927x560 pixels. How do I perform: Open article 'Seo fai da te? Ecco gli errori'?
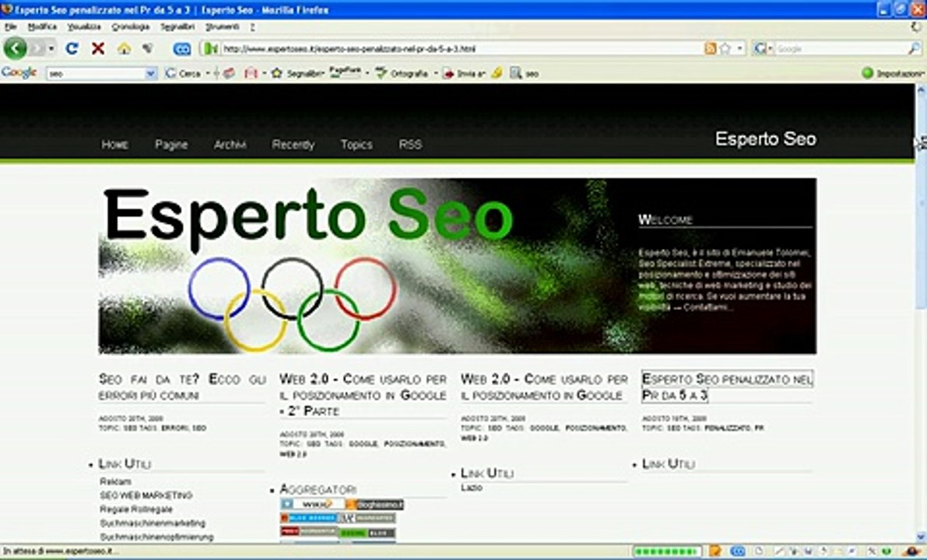(182, 387)
